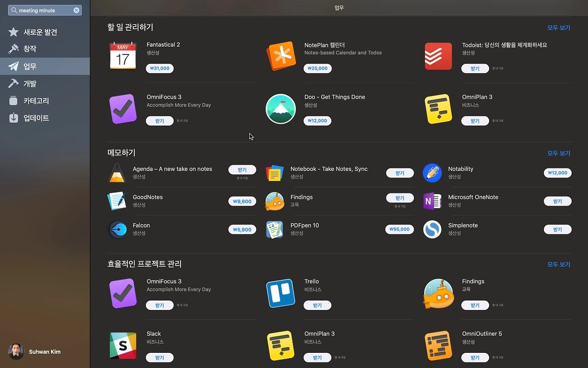This screenshot has height=368, width=588.
Task: Click the Notebook app icon
Action: point(275,173)
